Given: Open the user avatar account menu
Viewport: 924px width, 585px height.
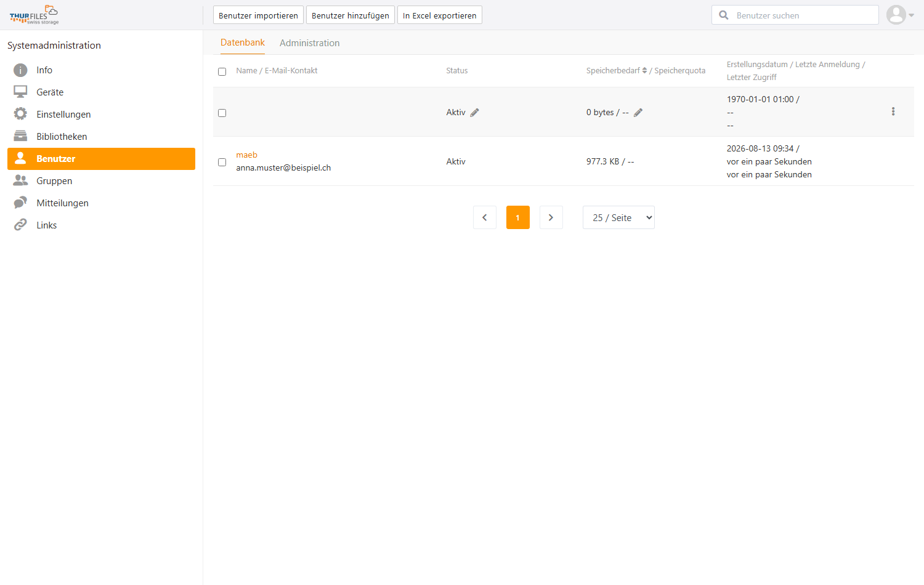Looking at the screenshot, I should pos(900,15).
